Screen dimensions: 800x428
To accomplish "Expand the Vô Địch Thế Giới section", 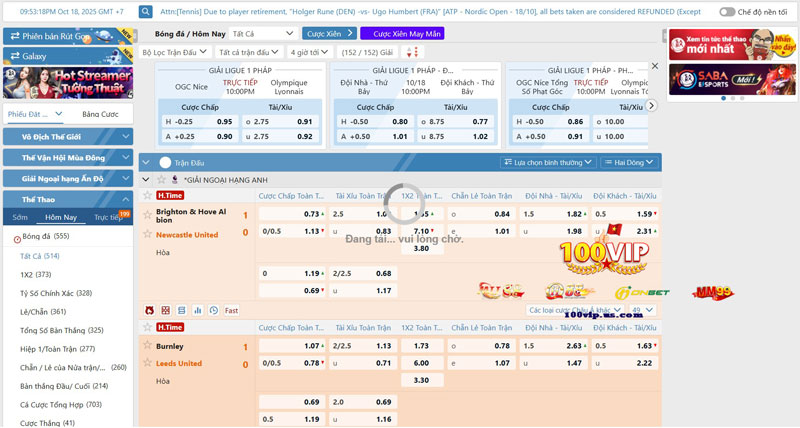I will [68, 137].
